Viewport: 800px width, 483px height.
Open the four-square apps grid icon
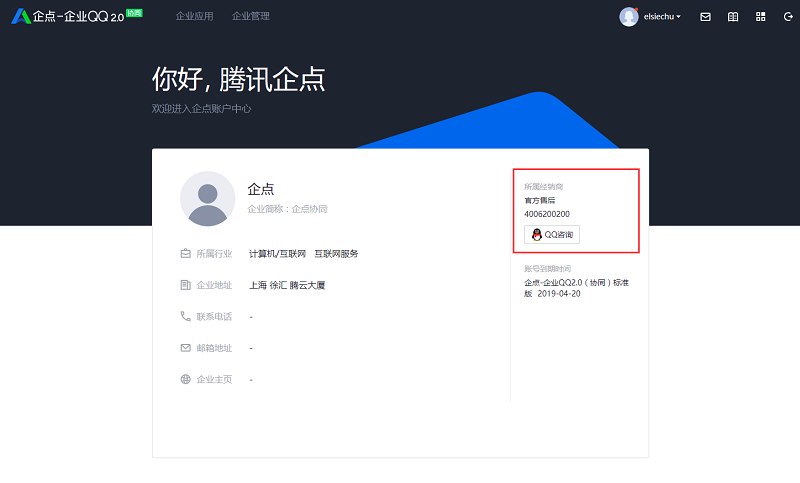pyautogui.click(x=761, y=17)
